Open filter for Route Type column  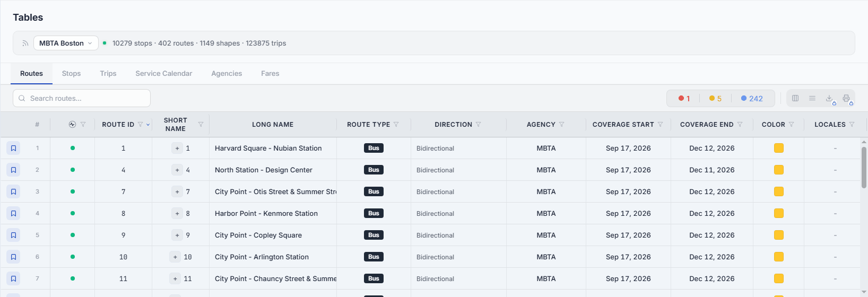pyautogui.click(x=396, y=125)
